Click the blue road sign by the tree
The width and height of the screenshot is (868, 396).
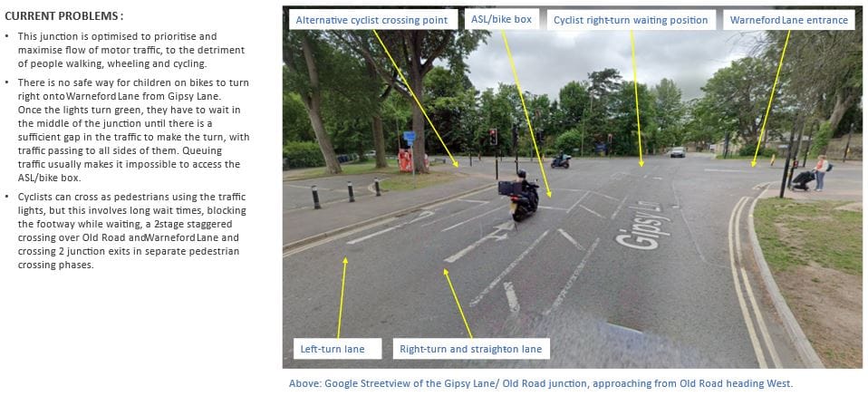410,137
